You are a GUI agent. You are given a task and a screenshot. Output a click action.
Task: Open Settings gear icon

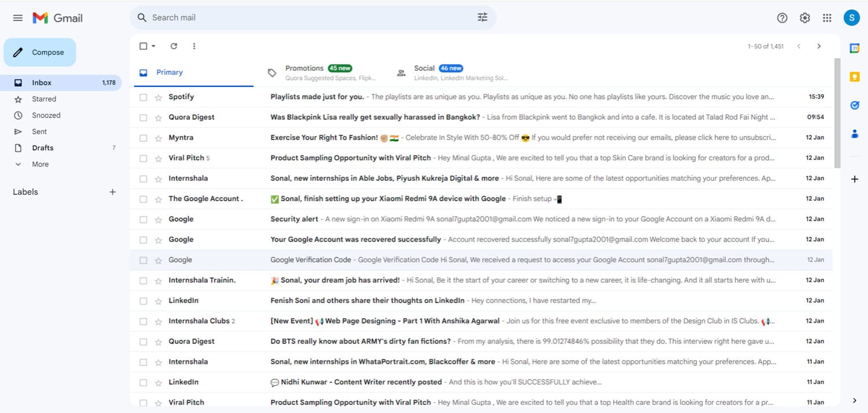pyautogui.click(x=805, y=18)
